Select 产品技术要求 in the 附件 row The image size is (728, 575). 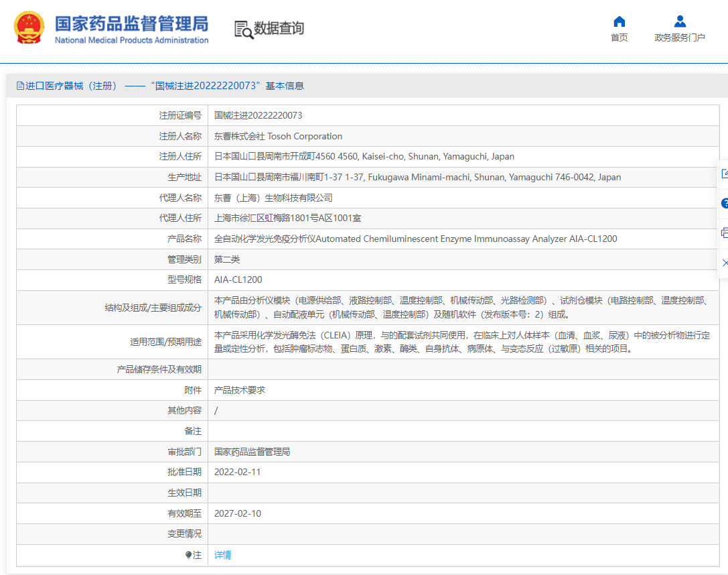(x=239, y=390)
